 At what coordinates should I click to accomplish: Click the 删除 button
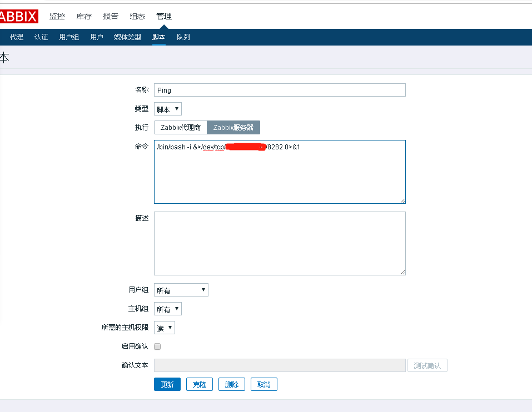tap(232, 384)
